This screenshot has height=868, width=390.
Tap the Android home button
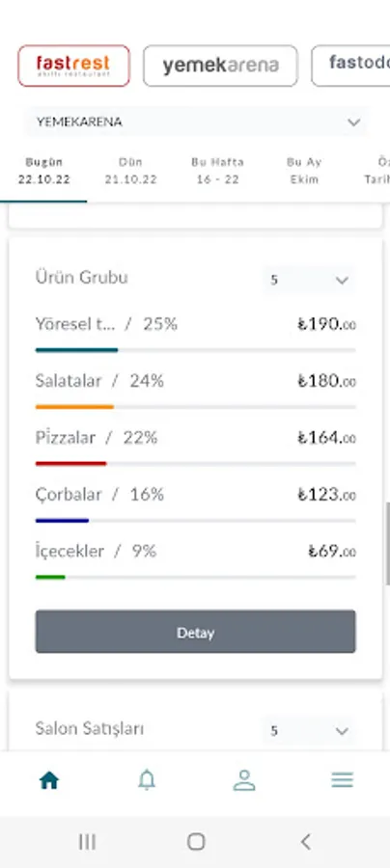click(196, 842)
